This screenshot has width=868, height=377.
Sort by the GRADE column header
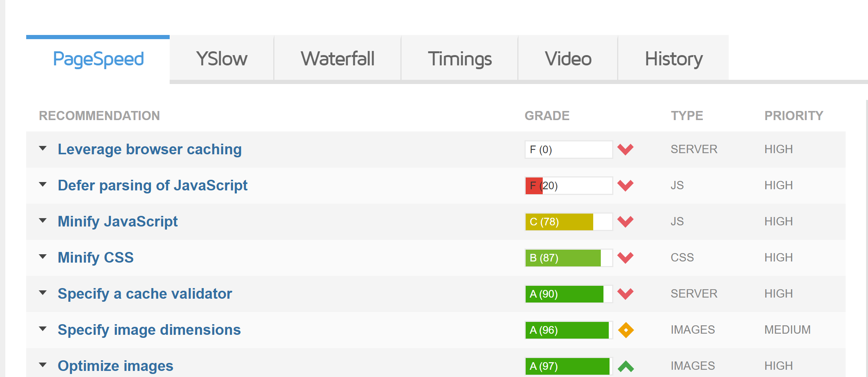point(547,116)
